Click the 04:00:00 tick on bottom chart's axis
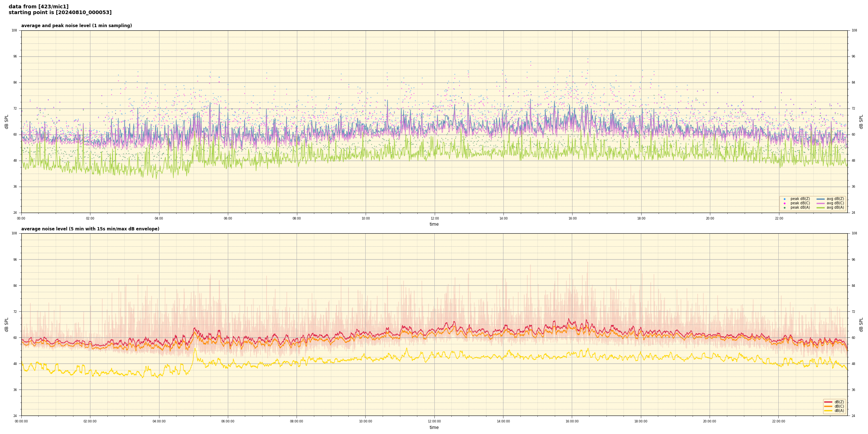Screen dimensions: 868x434 click(x=159, y=421)
